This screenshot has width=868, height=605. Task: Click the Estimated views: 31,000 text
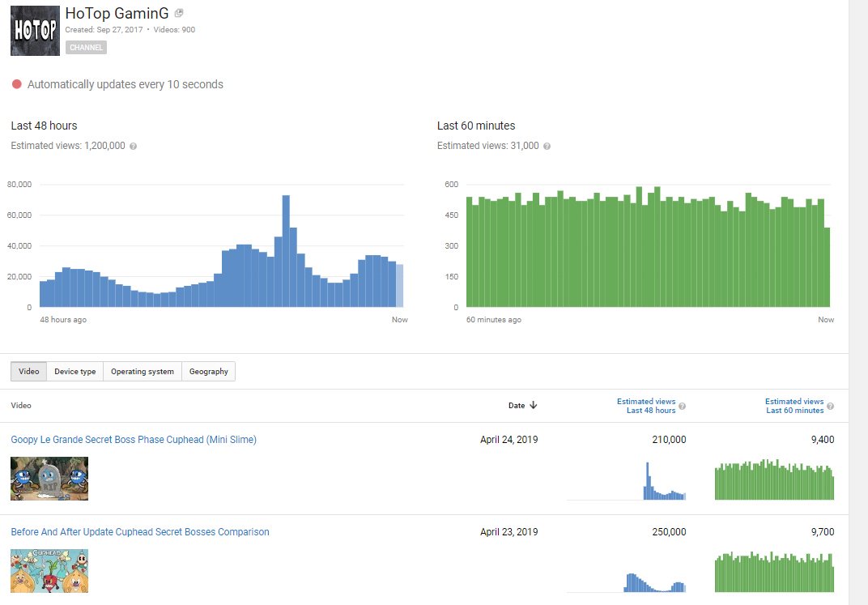[487, 146]
